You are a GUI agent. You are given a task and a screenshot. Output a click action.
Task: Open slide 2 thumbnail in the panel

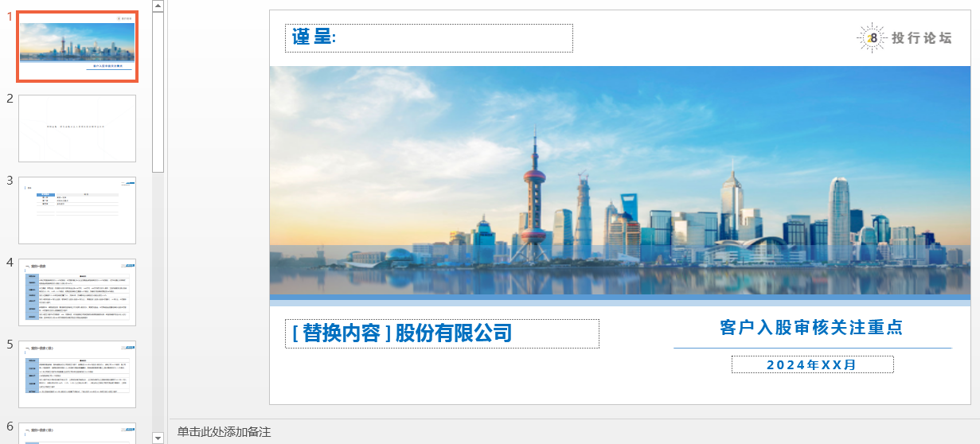(77, 128)
